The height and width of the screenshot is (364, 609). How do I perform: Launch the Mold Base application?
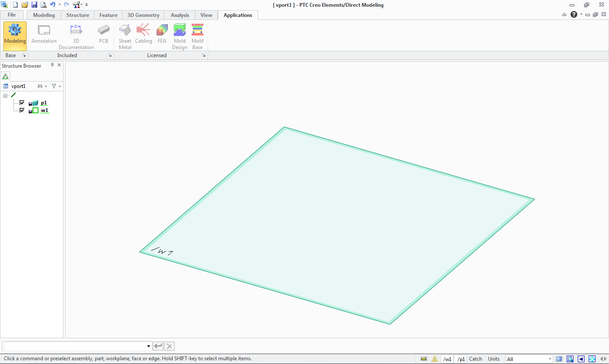click(x=198, y=37)
